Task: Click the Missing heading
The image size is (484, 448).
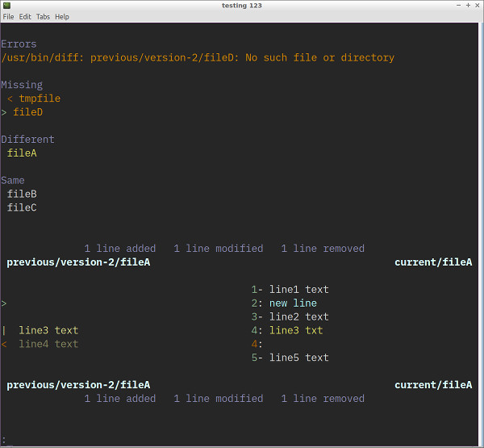Action: [22, 85]
